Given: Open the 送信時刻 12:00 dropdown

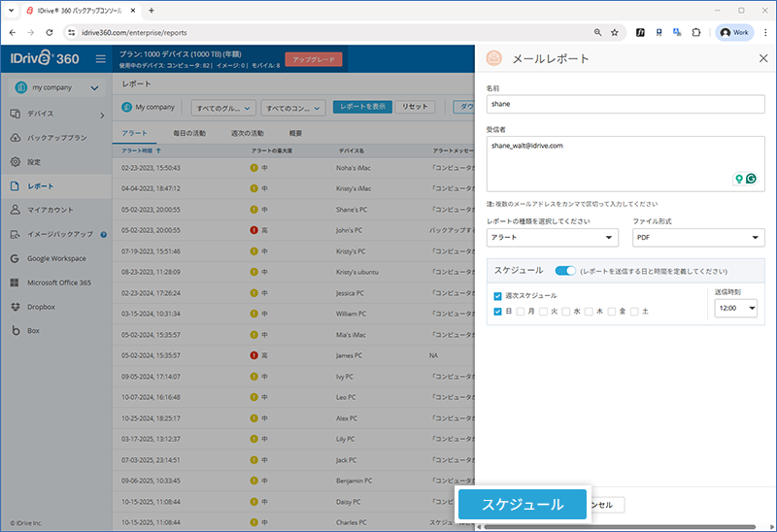Looking at the screenshot, I should [x=735, y=309].
